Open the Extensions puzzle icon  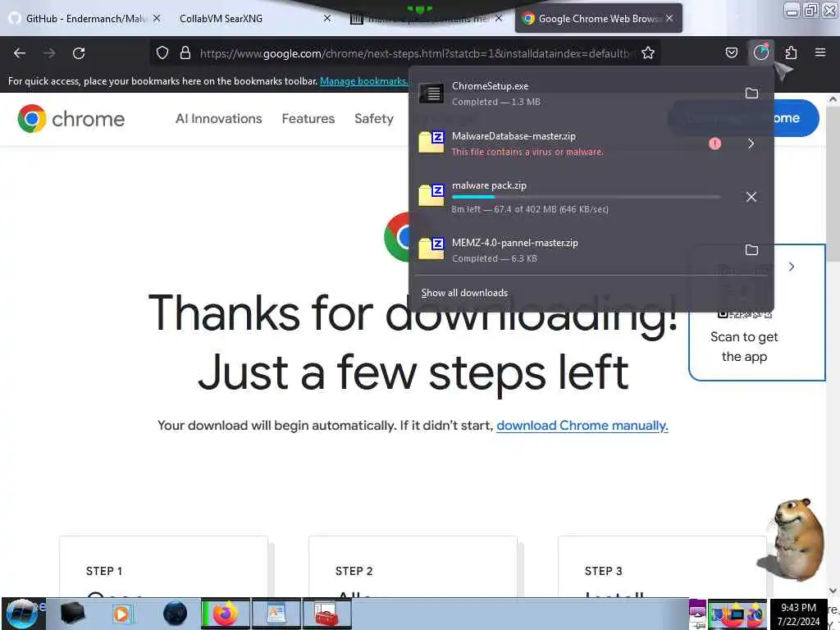coord(791,53)
